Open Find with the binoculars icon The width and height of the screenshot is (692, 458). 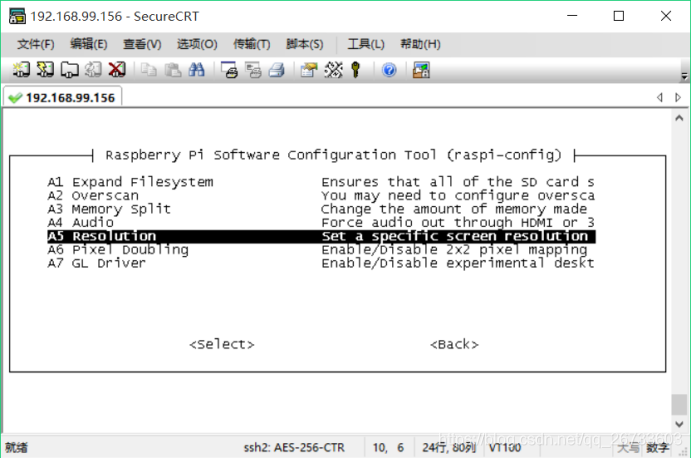click(x=196, y=70)
